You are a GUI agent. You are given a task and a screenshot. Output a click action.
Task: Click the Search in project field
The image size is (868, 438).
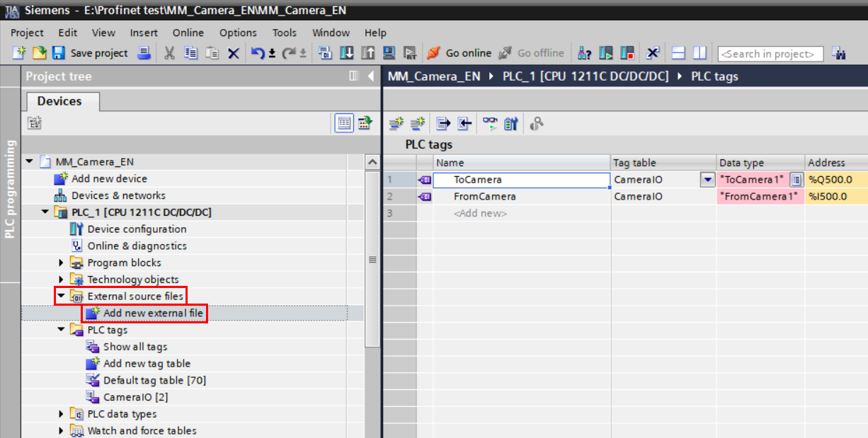[x=770, y=53]
